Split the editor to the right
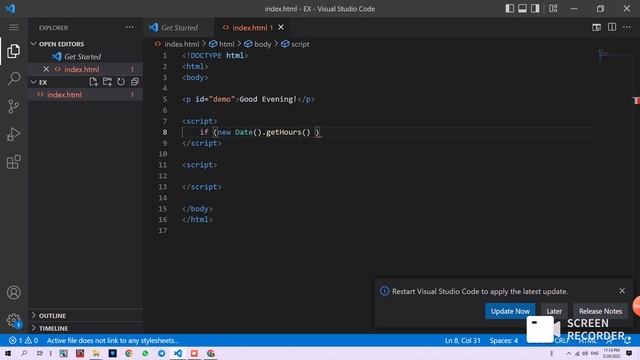This screenshot has width=640, height=360. (x=612, y=27)
